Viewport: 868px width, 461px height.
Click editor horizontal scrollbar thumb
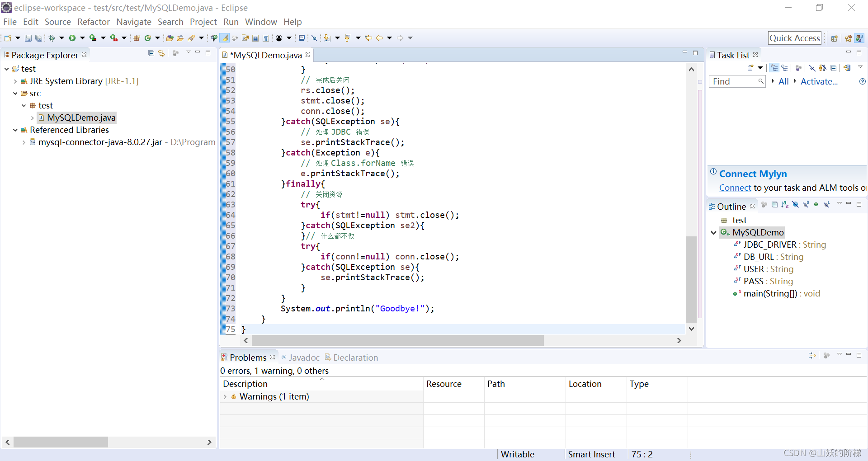coord(397,341)
